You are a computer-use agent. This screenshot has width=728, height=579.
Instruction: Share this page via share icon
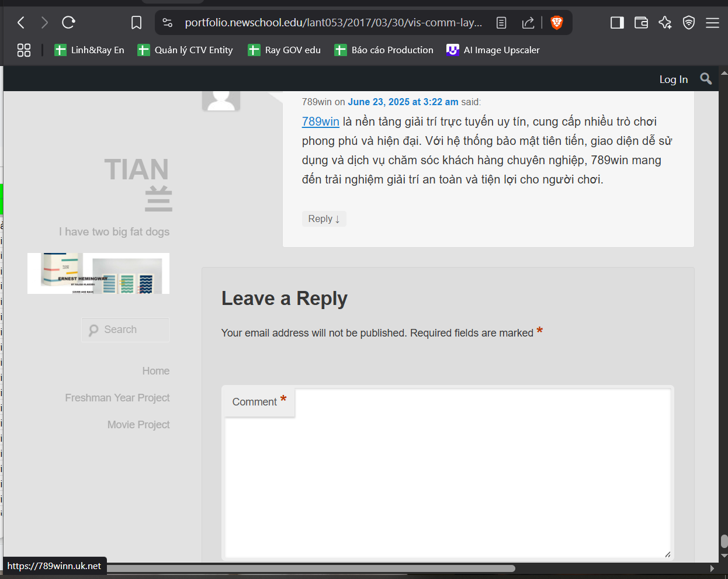(x=528, y=23)
